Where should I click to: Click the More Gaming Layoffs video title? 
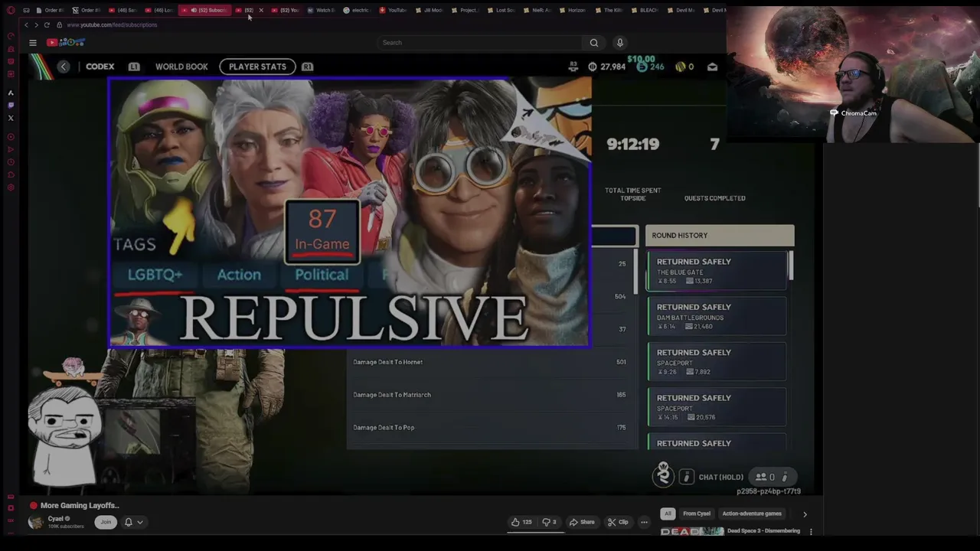[80, 505]
